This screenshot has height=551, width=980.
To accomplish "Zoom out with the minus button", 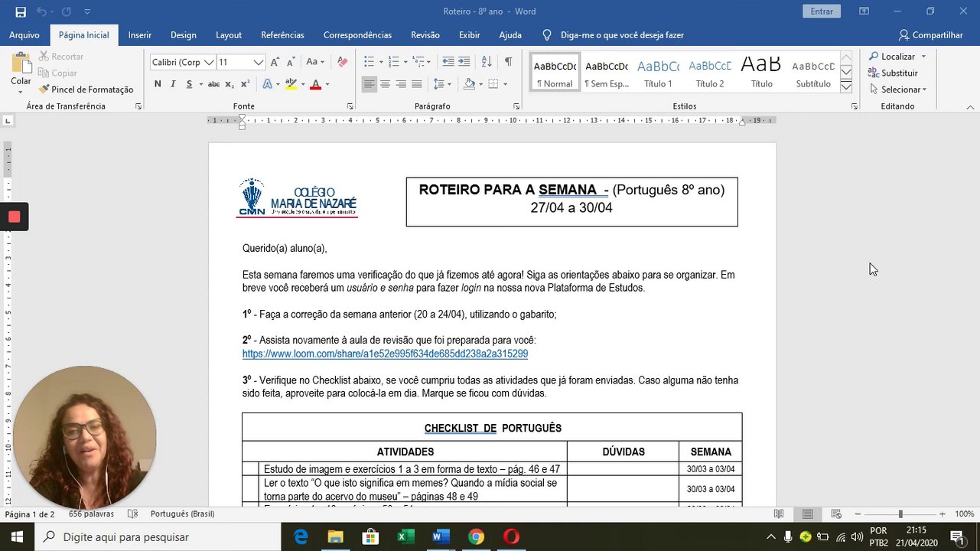I will point(858,514).
